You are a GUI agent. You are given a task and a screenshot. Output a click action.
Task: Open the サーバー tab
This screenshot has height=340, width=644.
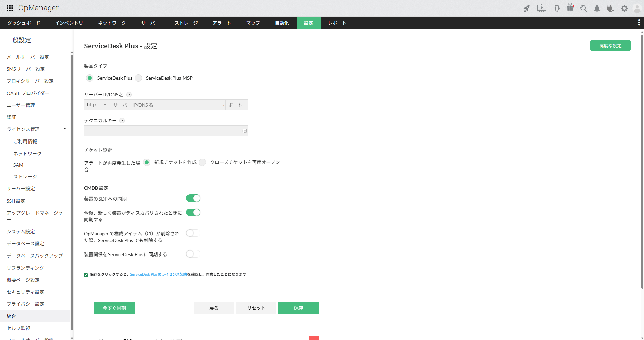click(150, 23)
